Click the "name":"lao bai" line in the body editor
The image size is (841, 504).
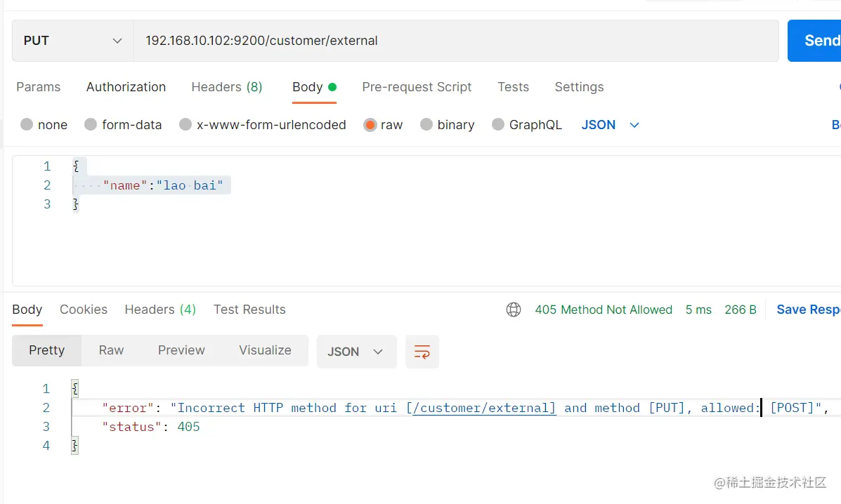click(x=163, y=185)
